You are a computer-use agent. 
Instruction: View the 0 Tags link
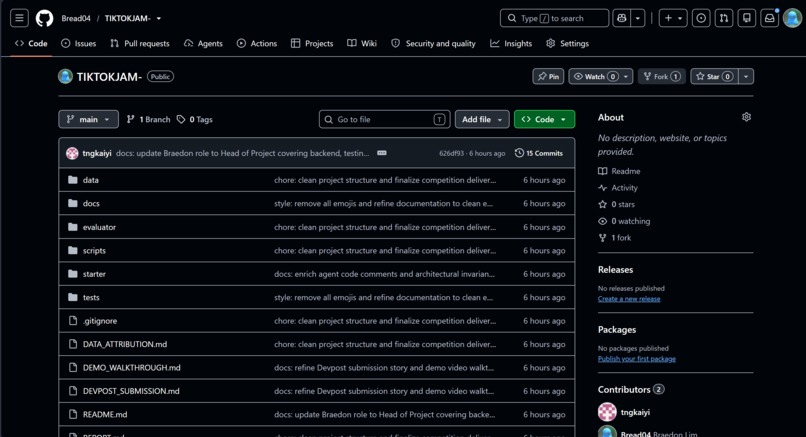tap(195, 119)
